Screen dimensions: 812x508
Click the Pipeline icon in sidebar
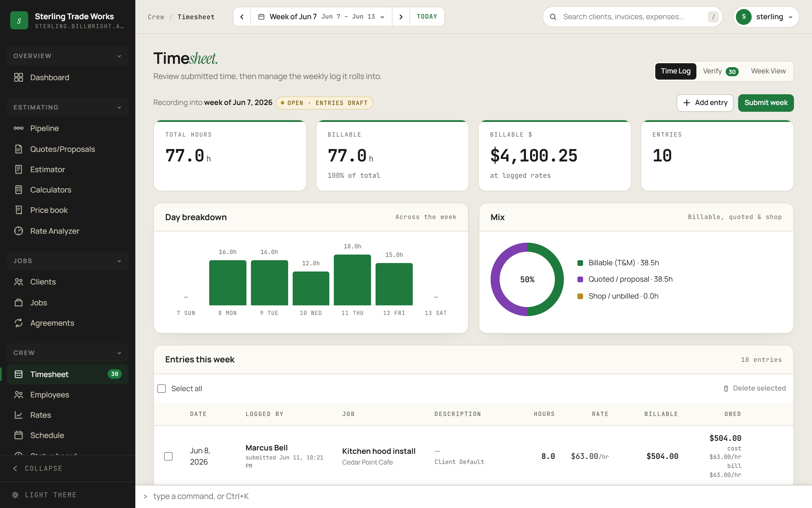pos(18,128)
